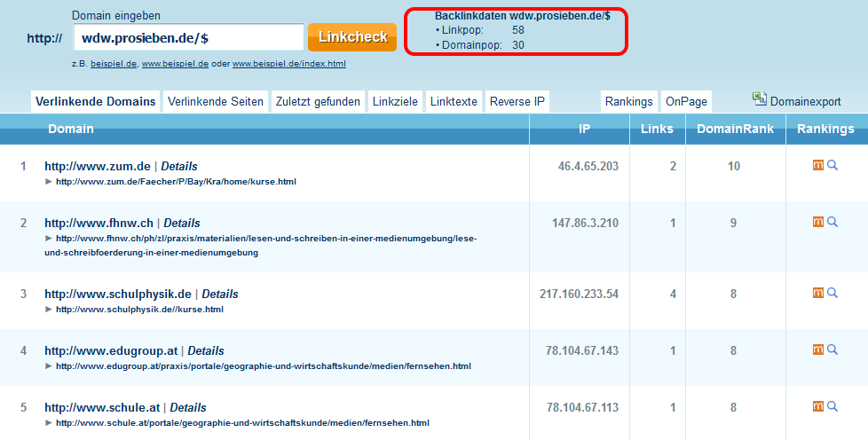Screen dimensions: 868x440
Task: Open the http://www.zum.de domain link
Action: (98, 166)
